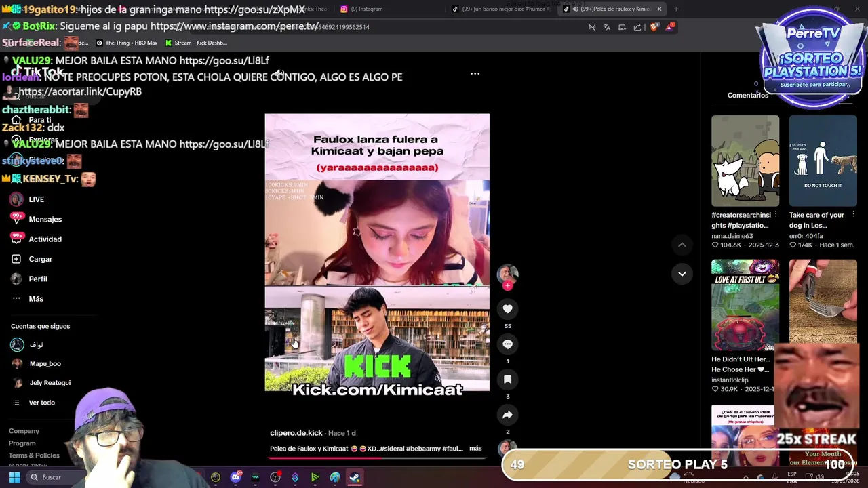This screenshot has height=488, width=868.
Task: Open followed account نواف
Action: click(36, 345)
